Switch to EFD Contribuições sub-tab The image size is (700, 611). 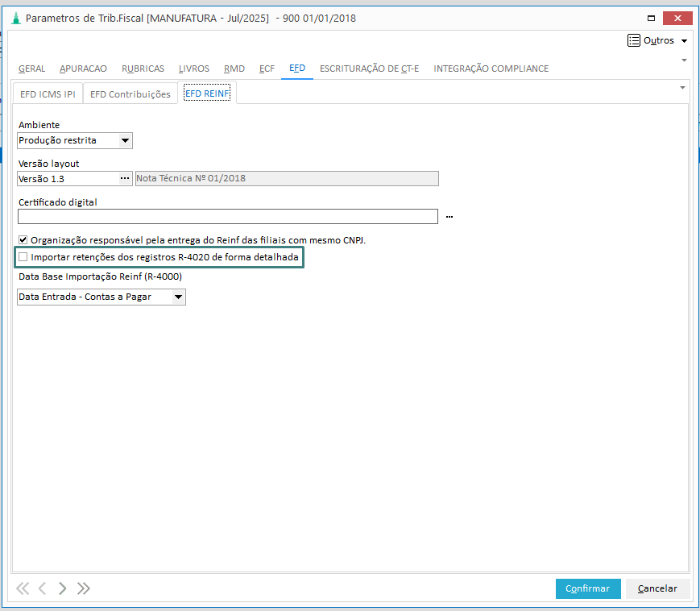[x=130, y=94]
